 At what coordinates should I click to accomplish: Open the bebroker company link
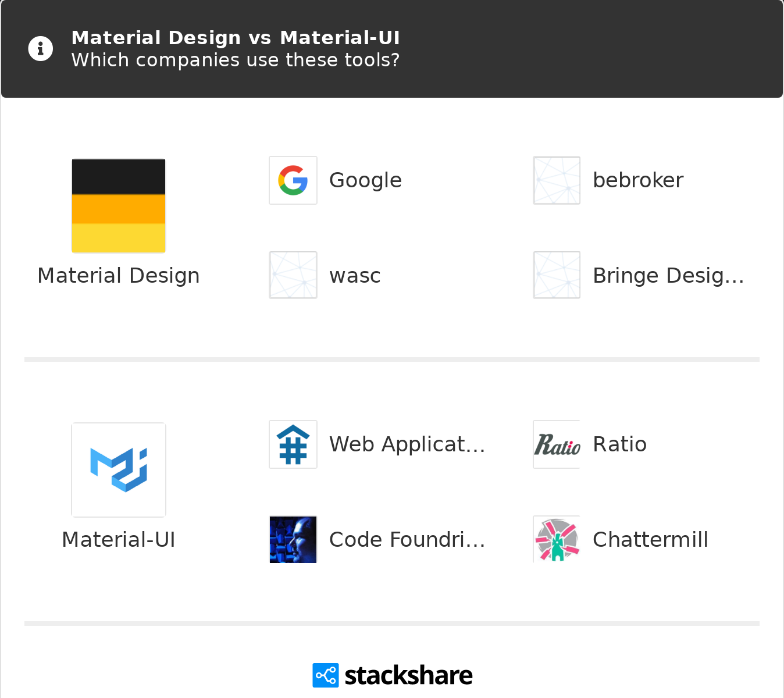638,180
